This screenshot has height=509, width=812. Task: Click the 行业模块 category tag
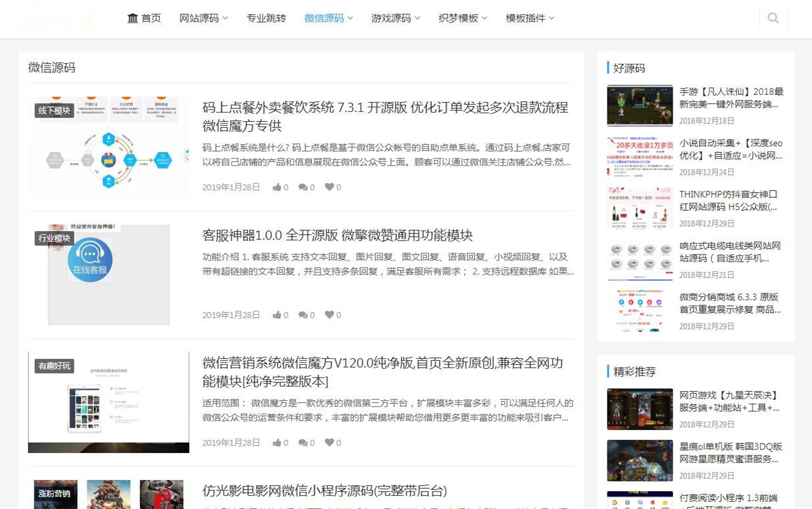tap(54, 238)
